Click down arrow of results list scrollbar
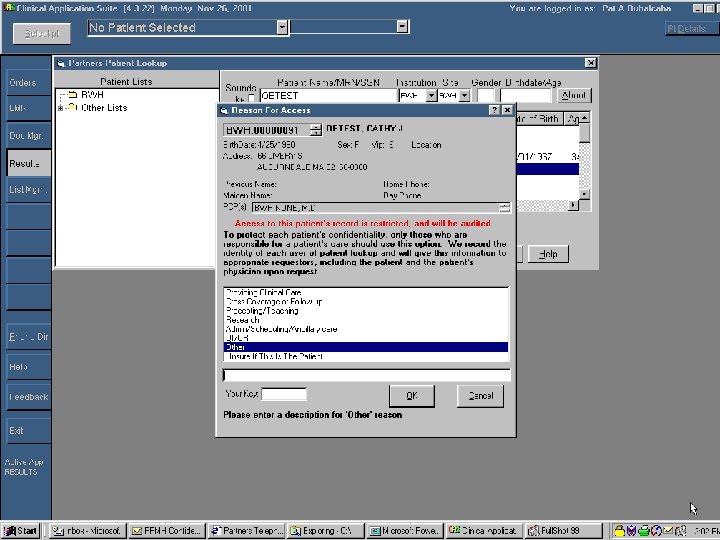 pyautogui.click(x=584, y=194)
